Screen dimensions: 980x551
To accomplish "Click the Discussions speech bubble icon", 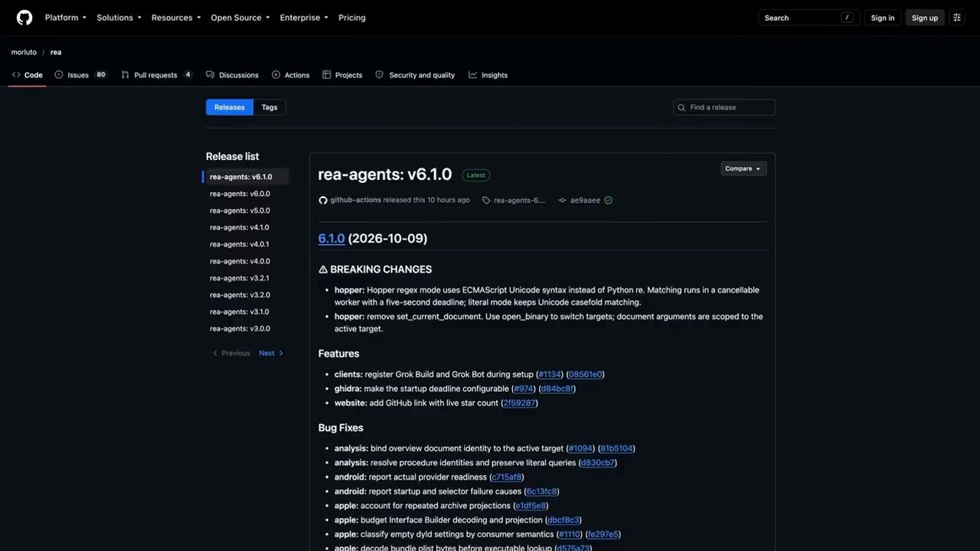I will coord(211,75).
